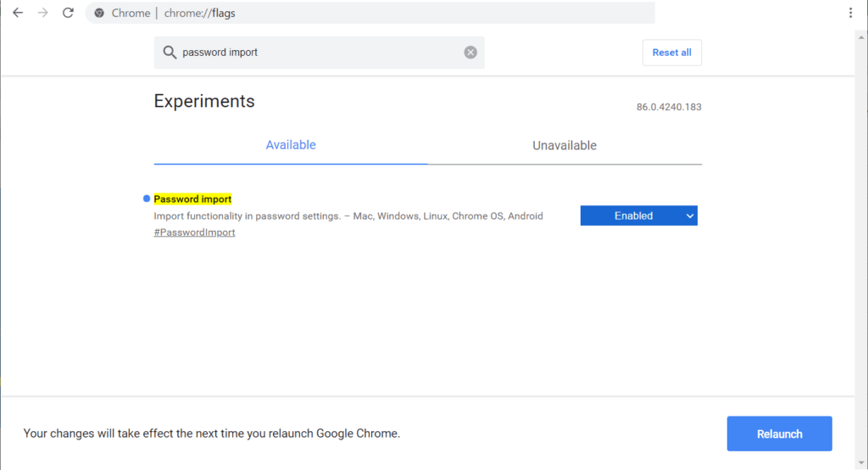Screen dimensions: 868x470
Task: Relaunch Google Chrome to apply changes
Action: 779,434
